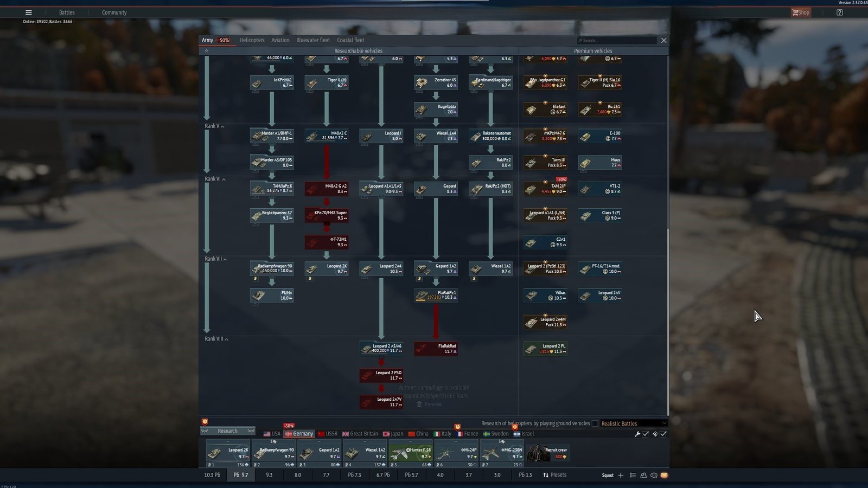The image size is (868, 488).
Task: Select the locked FlaRakRad vehicle card
Action: 436,348
